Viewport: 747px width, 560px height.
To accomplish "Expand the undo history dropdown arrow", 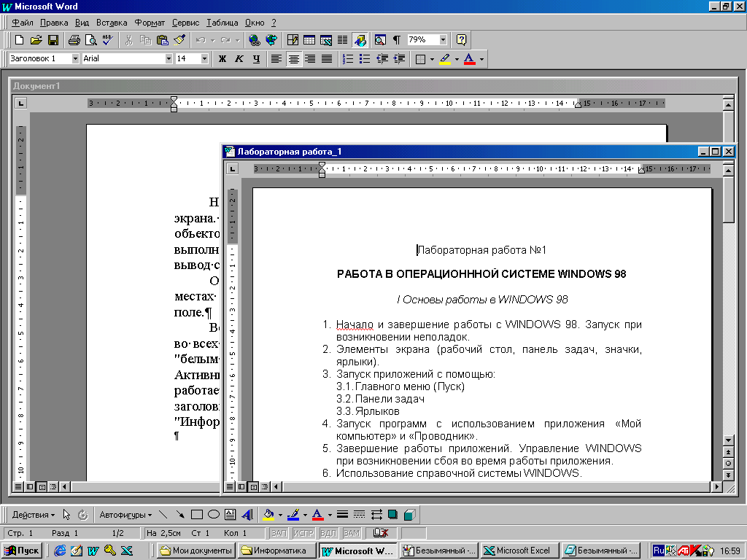I will 212,40.
